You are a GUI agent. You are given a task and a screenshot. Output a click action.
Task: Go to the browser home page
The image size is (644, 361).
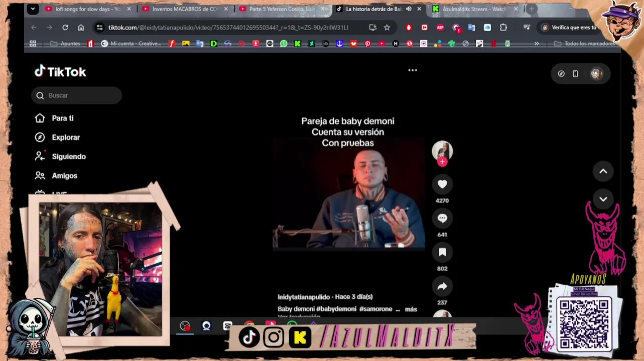tap(81, 28)
